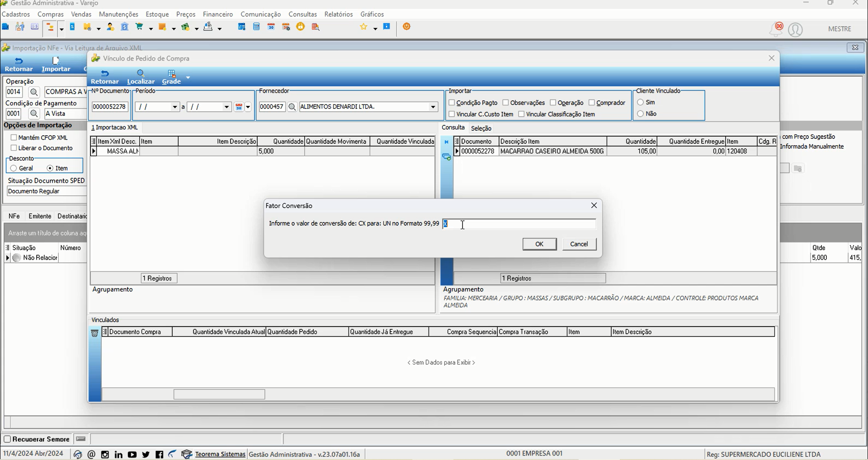Click the orange power icon in toolbar

(407, 27)
